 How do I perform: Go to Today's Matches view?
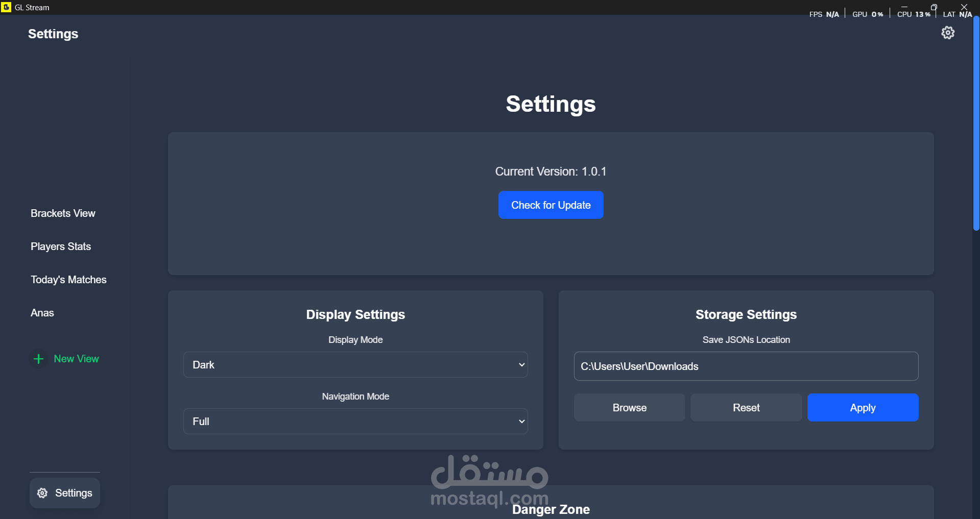coord(68,280)
